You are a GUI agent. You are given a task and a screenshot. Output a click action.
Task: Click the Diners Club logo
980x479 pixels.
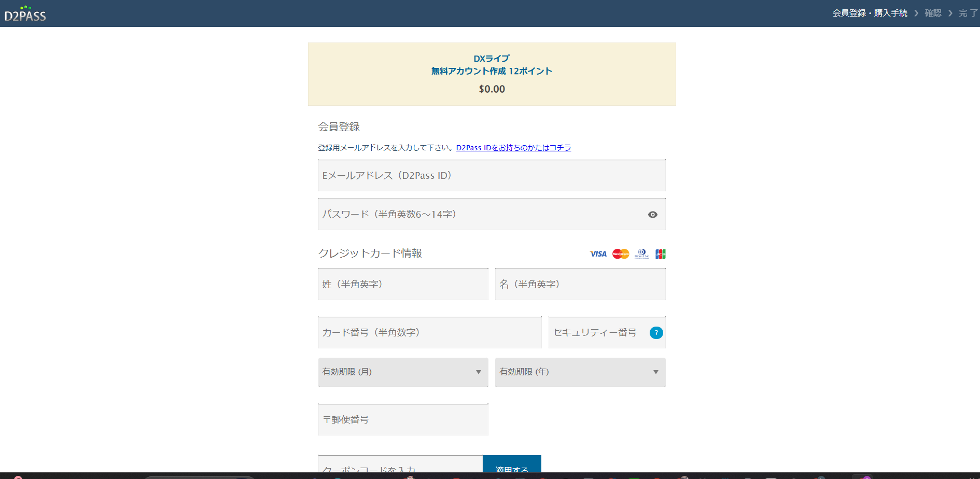click(642, 254)
